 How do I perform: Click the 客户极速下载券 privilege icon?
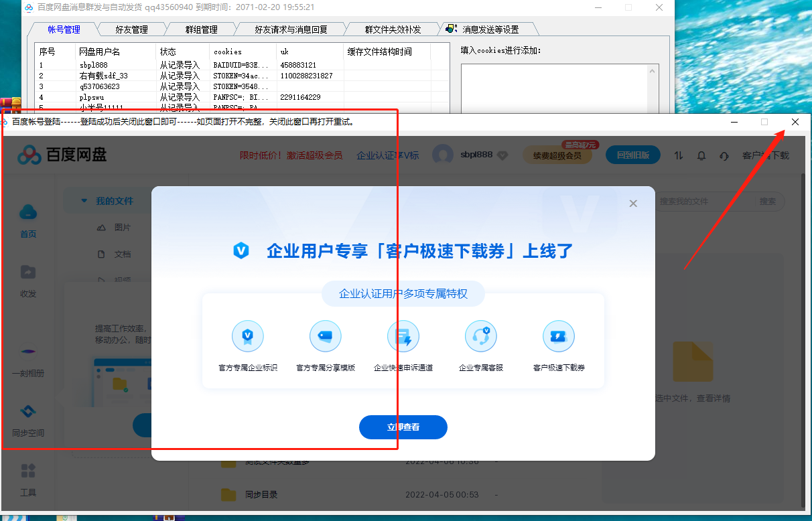(x=559, y=336)
